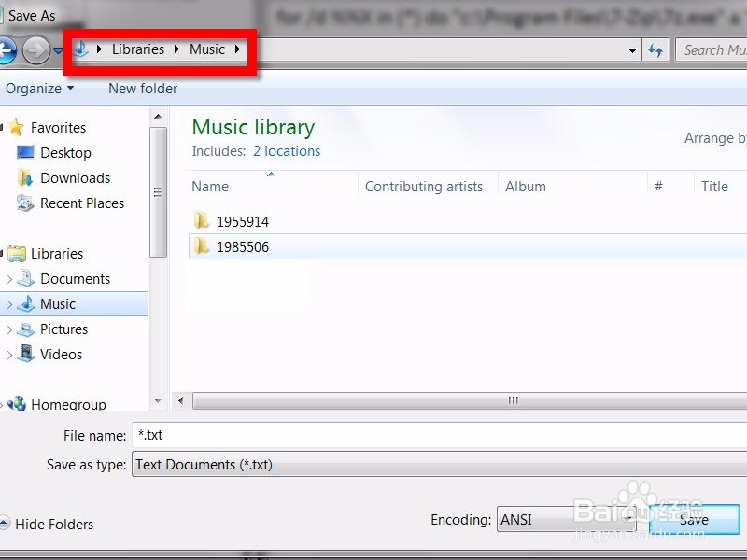
Task: Select Libraries in the address breadcrumb
Action: (x=138, y=49)
